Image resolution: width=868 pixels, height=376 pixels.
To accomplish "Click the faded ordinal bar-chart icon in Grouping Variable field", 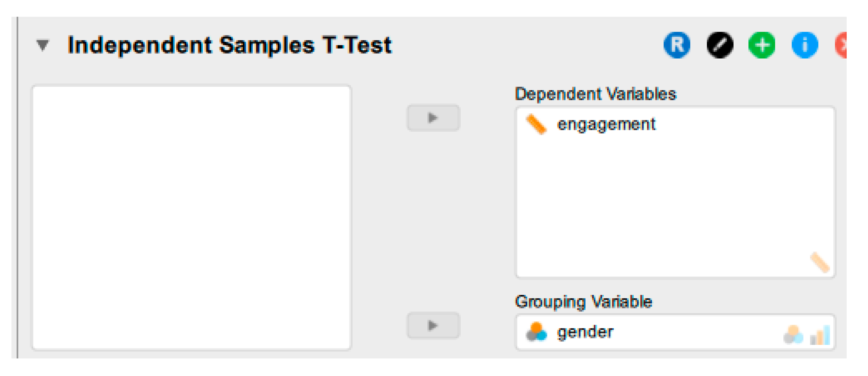I will point(820,335).
